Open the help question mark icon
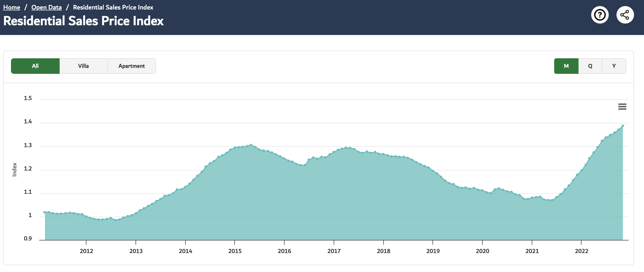 (x=599, y=15)
